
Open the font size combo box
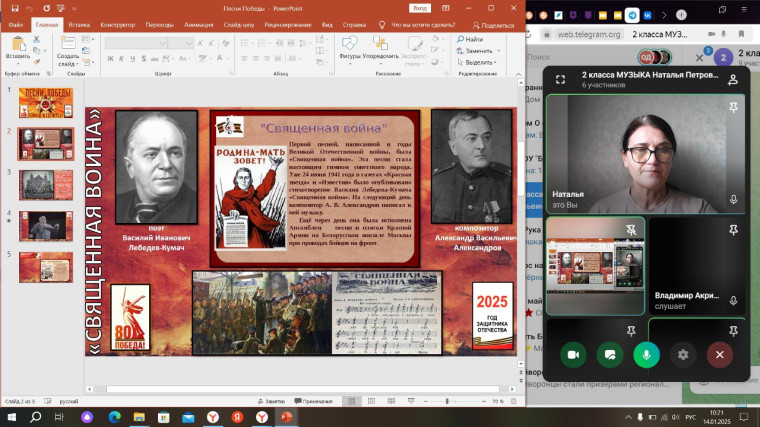point(182,43)
